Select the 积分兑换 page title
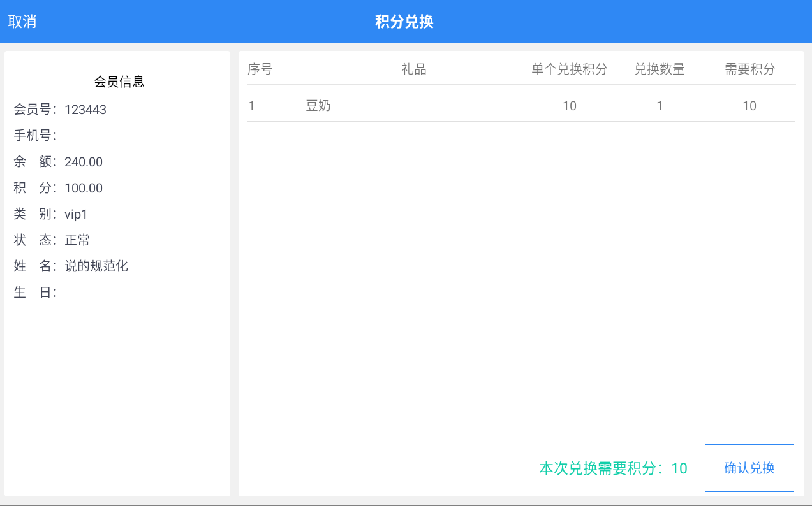The image size is (812, 506). point(404,22)
